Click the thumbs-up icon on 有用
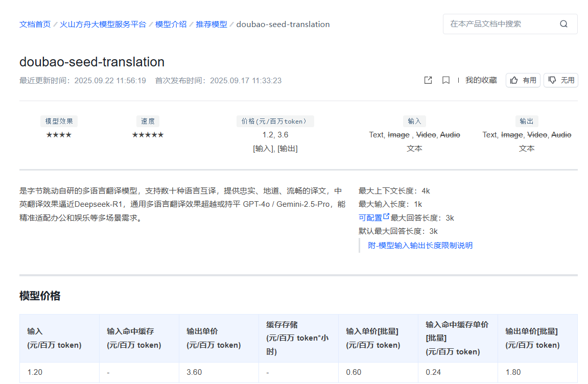The width and height of the screenshot is (588, 384). (514, 80)
